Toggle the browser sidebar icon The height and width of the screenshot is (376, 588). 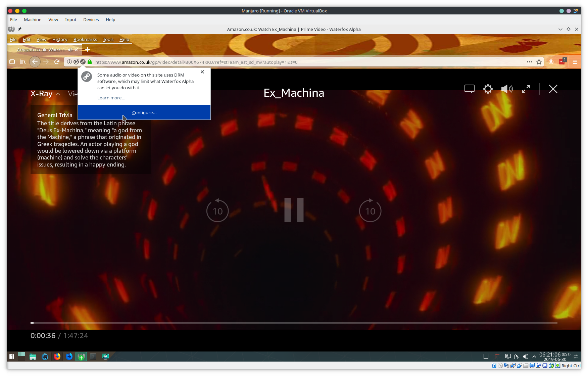point(12,62)
